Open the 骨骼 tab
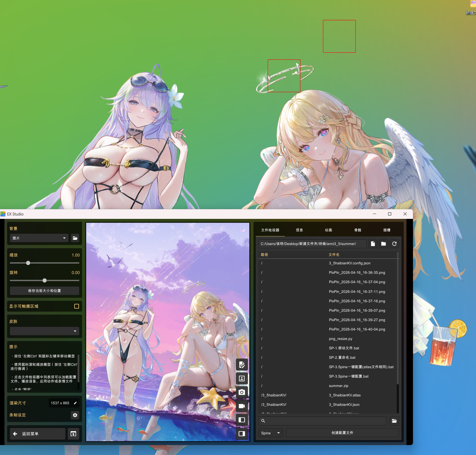 [358, 230]
